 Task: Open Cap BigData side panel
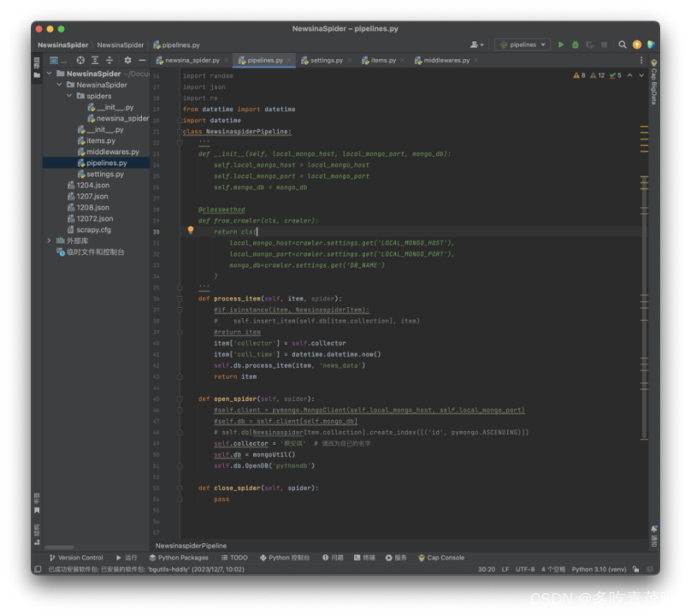point(654,82)
